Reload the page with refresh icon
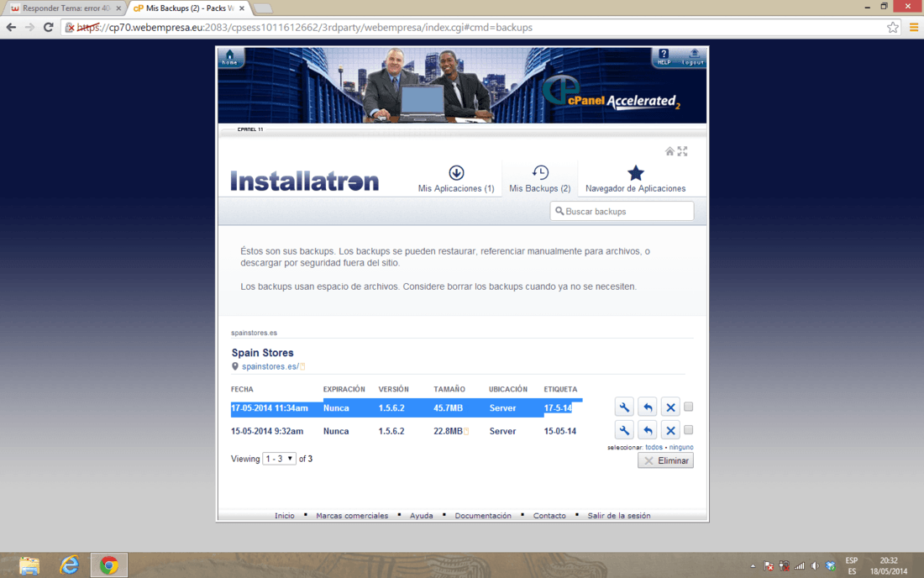924x578 pixels. [49, 27]
